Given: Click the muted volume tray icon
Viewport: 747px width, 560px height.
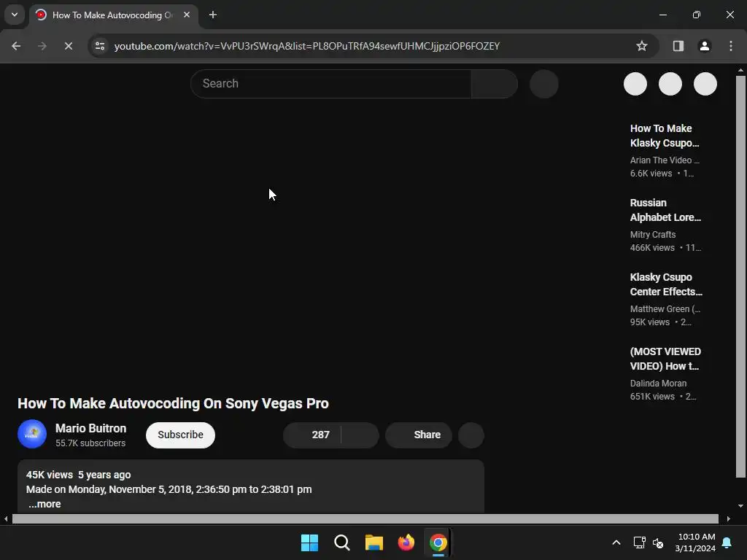Looking at the screenshot, I should [658, 542].
